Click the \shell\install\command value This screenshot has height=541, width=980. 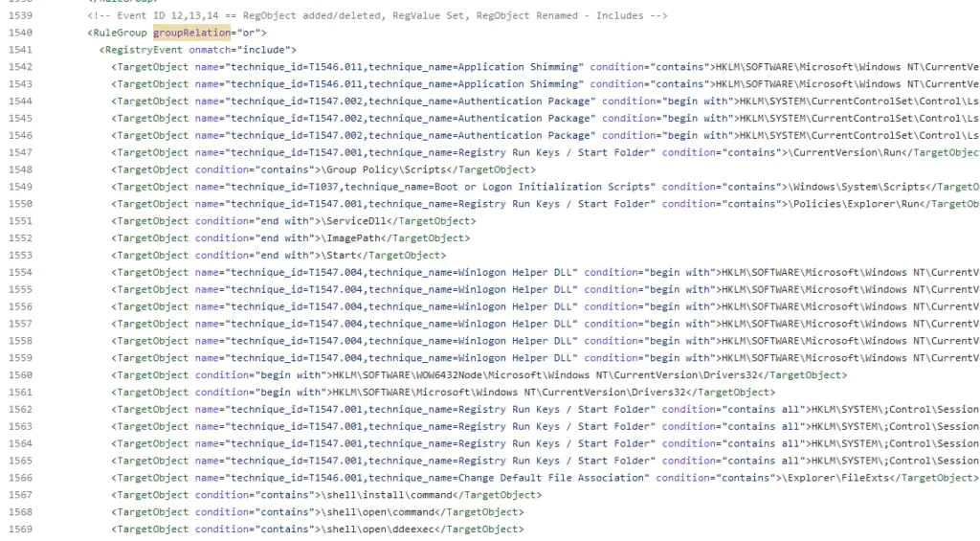pos(390,495)
